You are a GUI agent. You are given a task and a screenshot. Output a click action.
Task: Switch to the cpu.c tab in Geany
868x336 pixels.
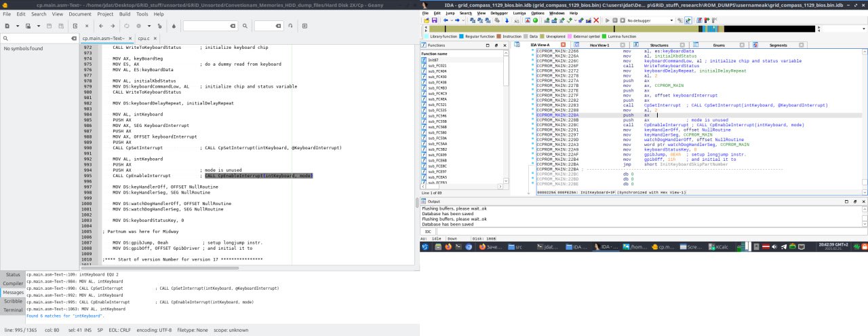click(x=143, y=39)
